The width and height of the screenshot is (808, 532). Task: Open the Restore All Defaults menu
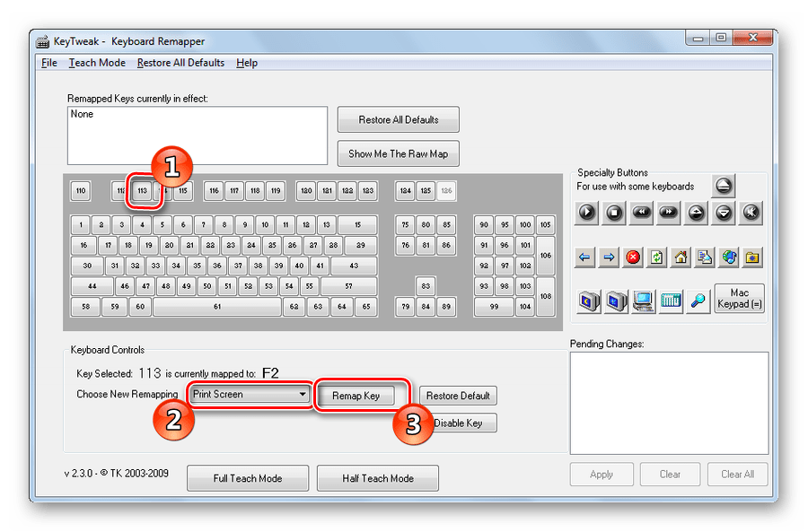[180, 63]
